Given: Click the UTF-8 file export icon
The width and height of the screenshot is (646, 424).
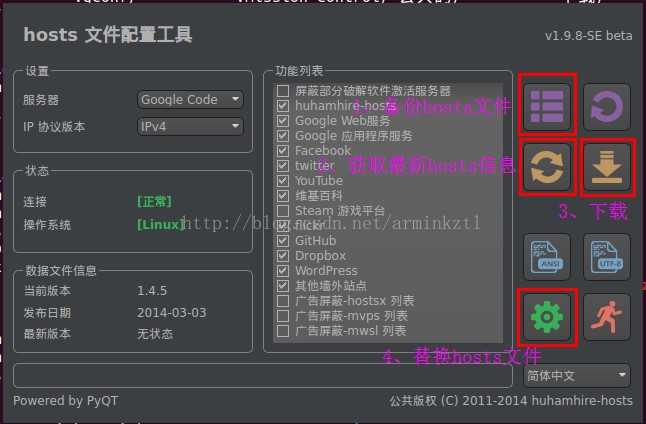Looking at the screenshot, I should pos(607,257).
